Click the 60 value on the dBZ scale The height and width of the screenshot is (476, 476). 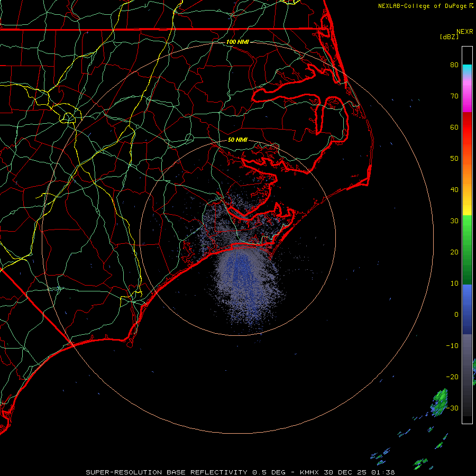(x=454, y=127)
